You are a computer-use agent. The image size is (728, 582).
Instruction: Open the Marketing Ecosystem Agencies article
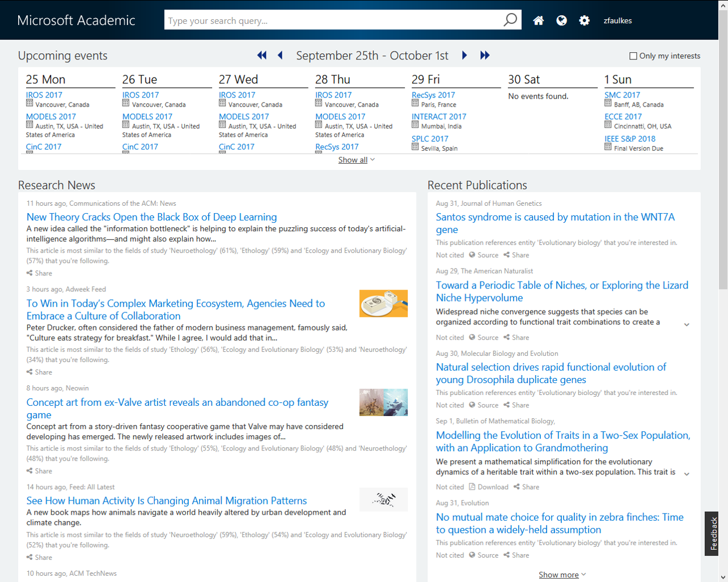click(176, 309)
